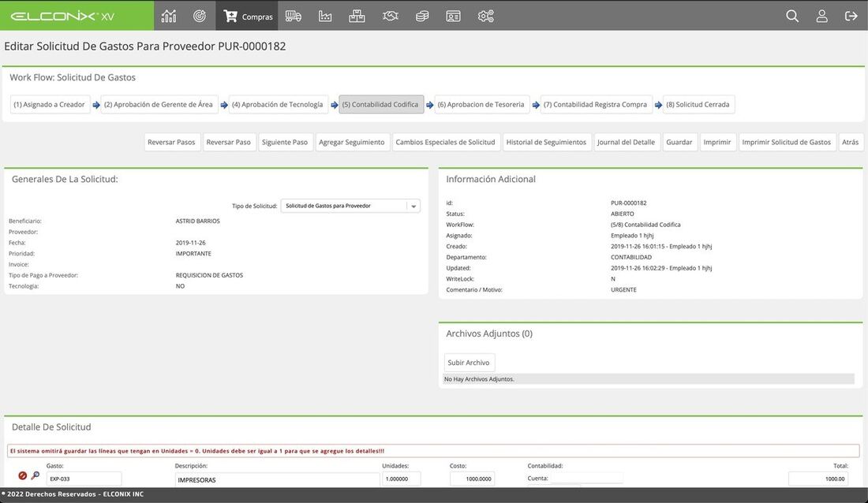Click the lookup magnifier icon beside Gasto

[x=36, y=475]
